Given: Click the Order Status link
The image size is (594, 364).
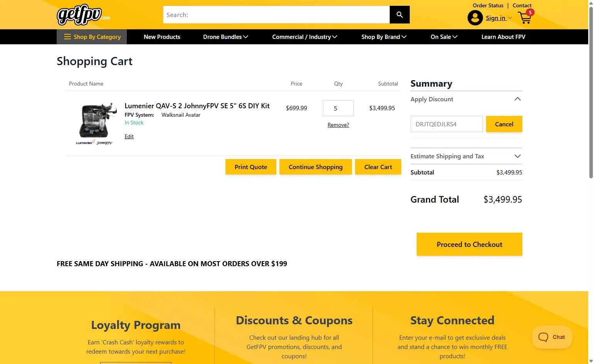Looking at the screenshot, I should 488,5.
